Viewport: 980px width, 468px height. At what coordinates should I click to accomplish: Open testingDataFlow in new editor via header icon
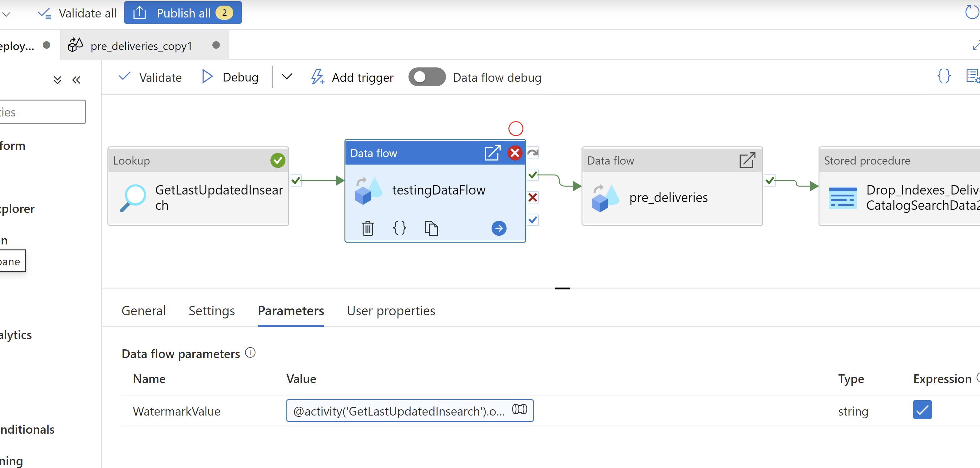(x=492, y=153)
